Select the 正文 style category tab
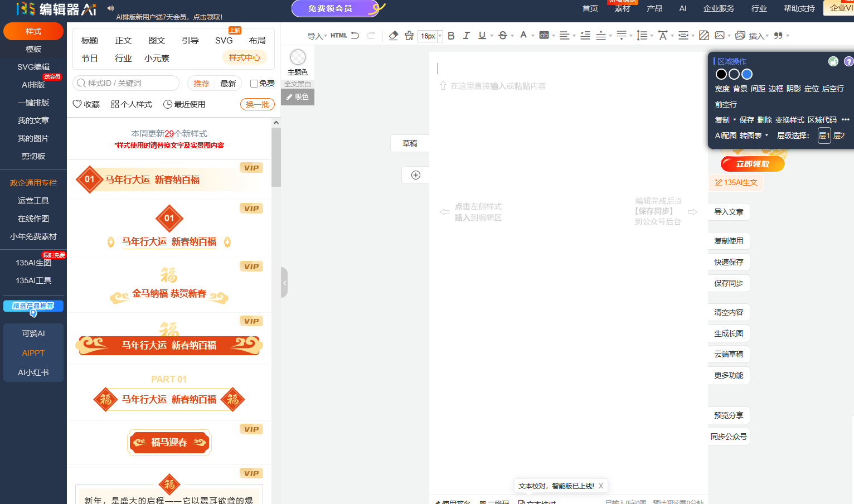854x504 pixels. [123, 41]
